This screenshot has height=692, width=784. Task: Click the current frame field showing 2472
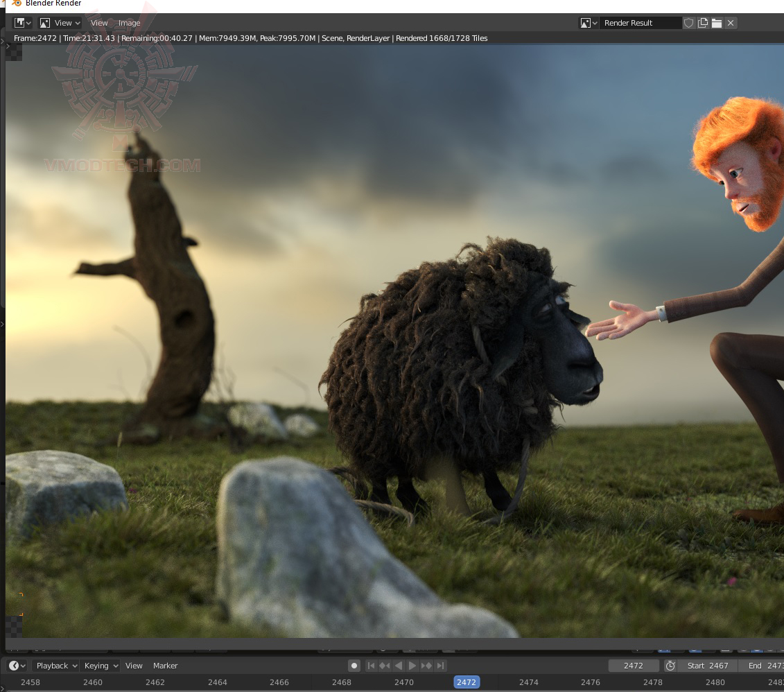pyautogui.click(x=634, y=666)
